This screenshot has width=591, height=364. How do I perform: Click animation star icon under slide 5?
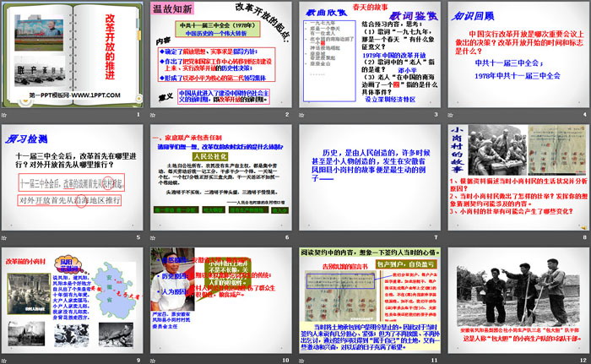(x=4, y=237)
